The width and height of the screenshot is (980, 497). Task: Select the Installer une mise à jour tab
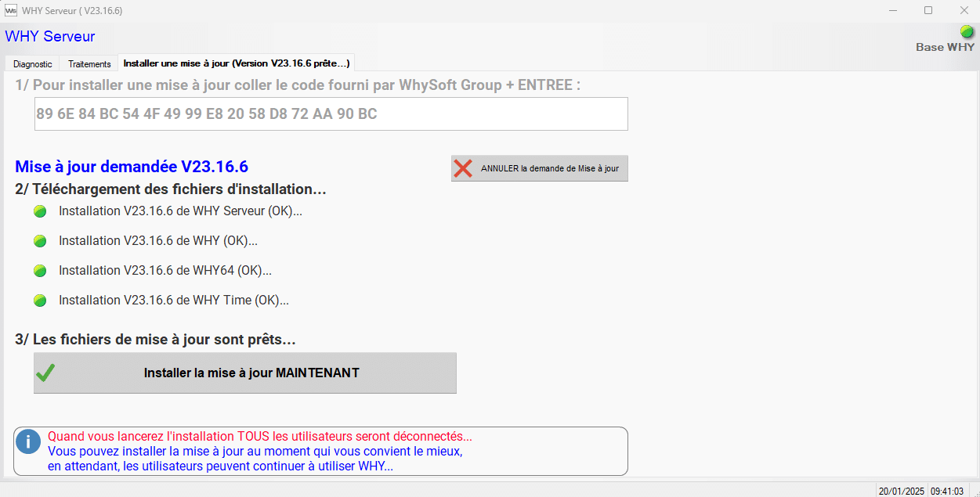(x=237, y=63)
